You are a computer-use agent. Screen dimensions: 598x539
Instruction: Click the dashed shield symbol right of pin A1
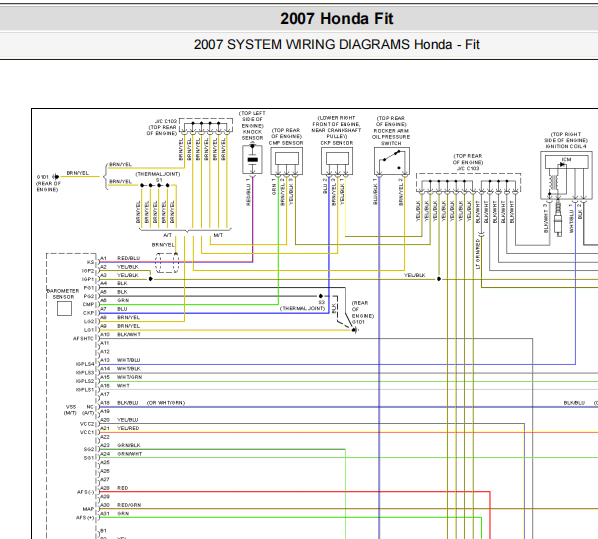(167, 263)
